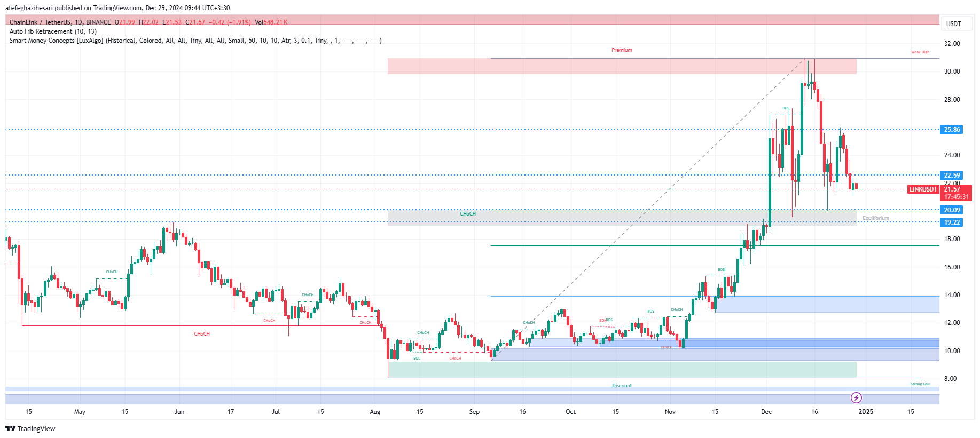Click the 30.00 price axis tick
The image size is (980, 438).
tap(952, 71)
